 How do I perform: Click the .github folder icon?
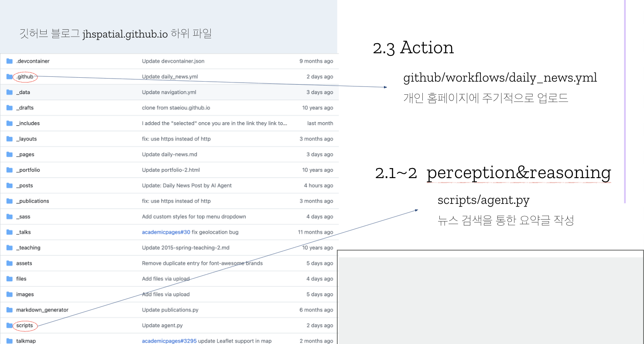[x=9, y=76]
